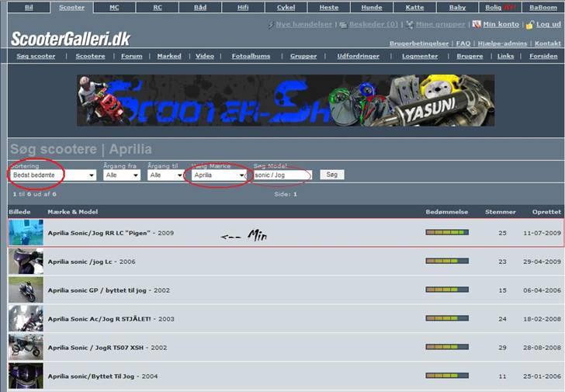
Task: Switch to the Scooter tab
Action: 71,7
